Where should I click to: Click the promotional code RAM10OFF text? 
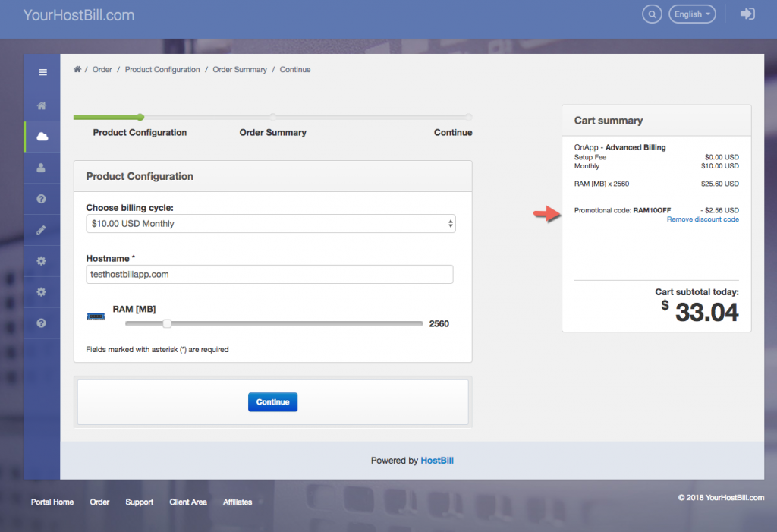click(652, 210)
